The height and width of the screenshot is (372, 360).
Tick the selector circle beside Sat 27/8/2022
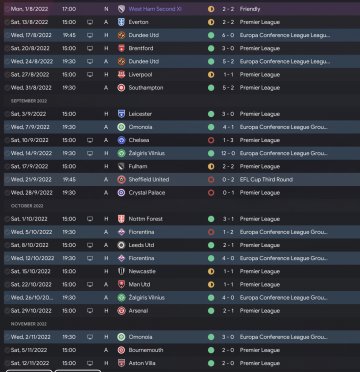7,75
